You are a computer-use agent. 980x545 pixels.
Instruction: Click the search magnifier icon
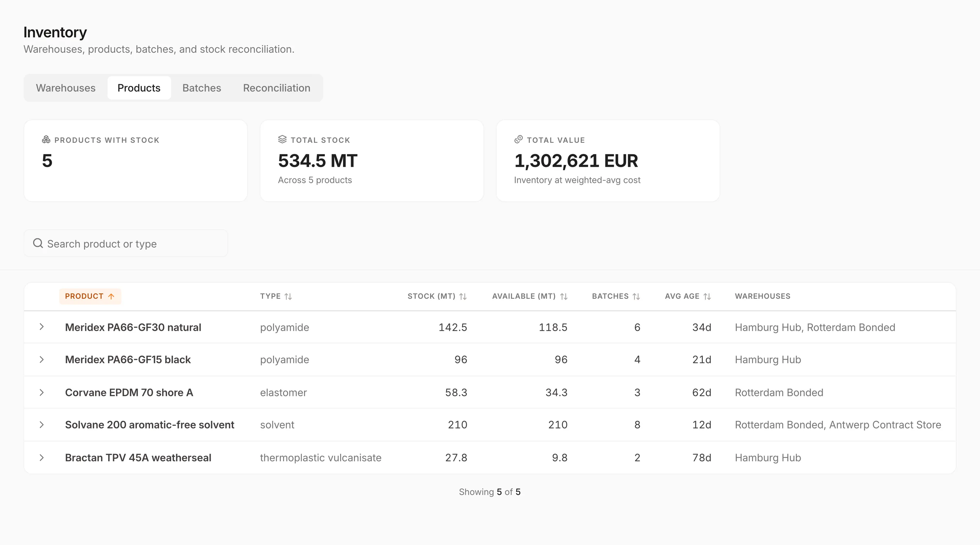click(38, 243)
